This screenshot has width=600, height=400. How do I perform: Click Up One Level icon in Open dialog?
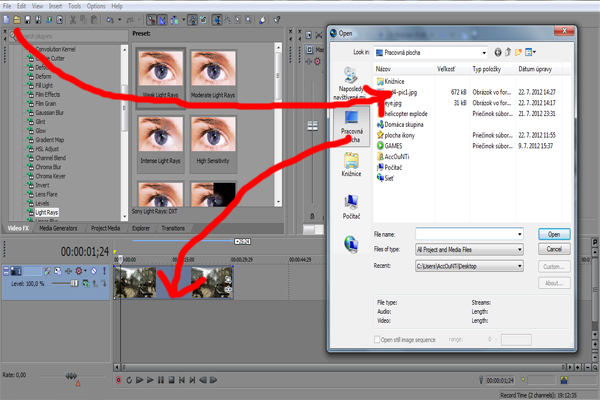(508, 52)
